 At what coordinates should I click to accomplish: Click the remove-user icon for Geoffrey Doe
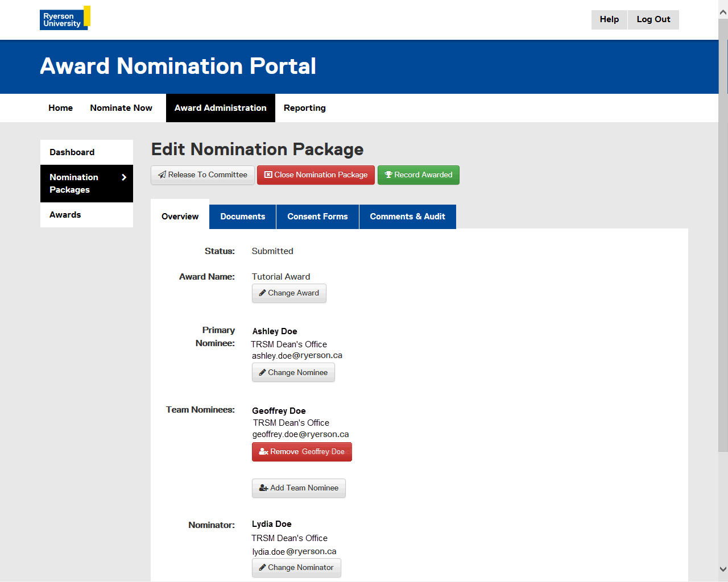pyautogui.click(x=263, y=452)
